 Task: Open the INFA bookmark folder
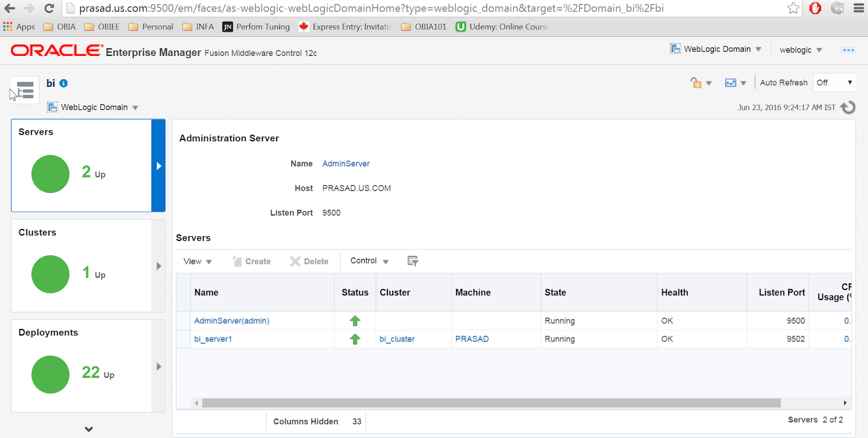(198, 27)
